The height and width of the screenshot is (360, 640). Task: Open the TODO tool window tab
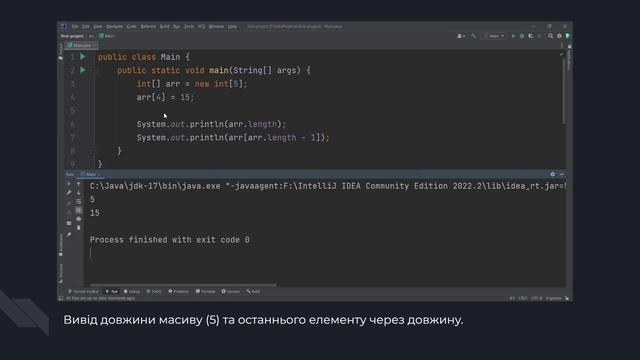[154, 291]
